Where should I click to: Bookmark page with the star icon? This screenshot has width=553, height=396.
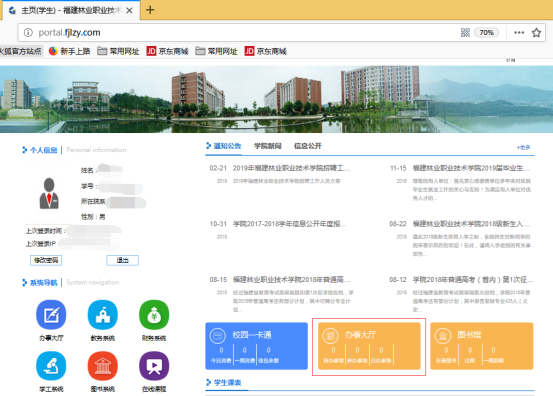(536, 33)
